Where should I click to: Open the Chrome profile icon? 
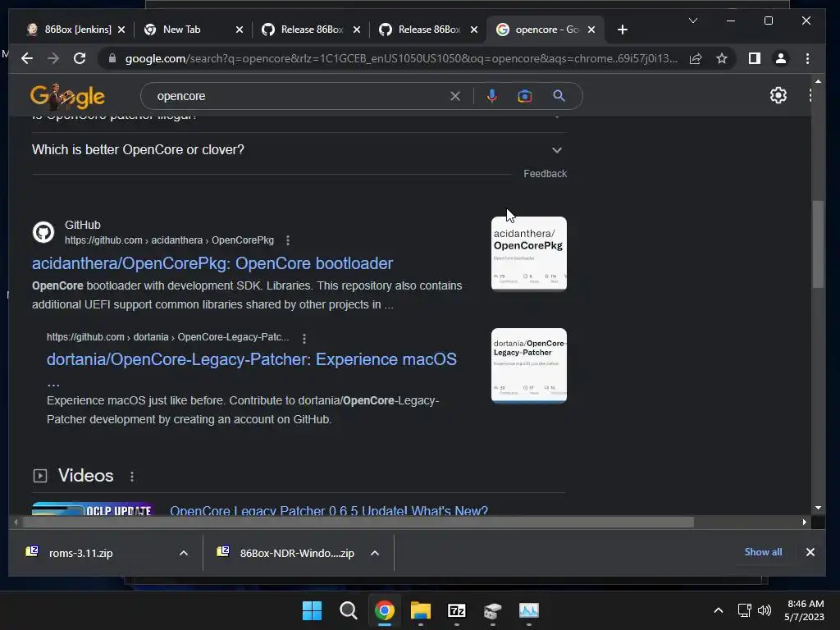(781, 58)
